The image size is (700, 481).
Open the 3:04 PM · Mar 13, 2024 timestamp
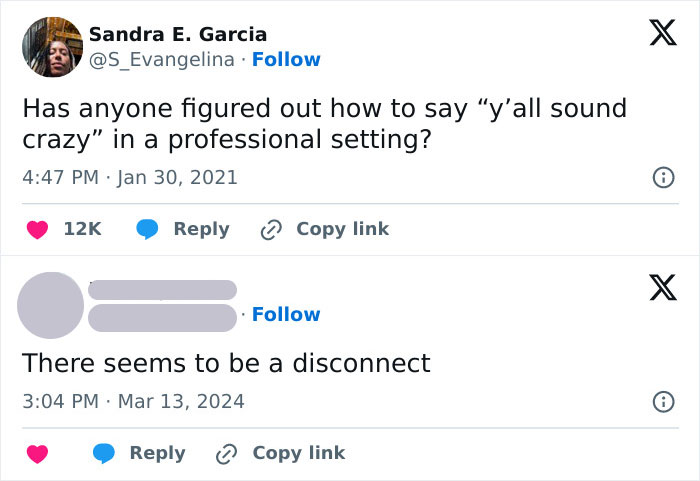tap(133, 402)
